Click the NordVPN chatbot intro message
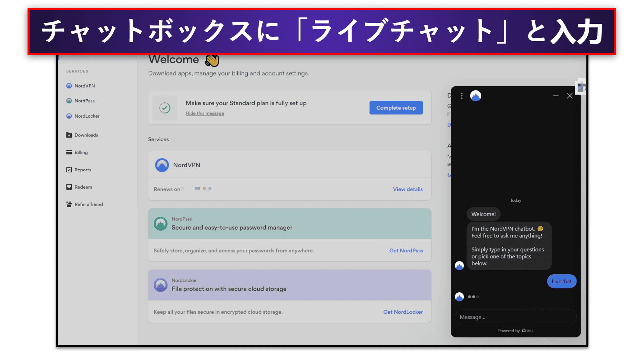The height and width of the screenshot is (355, 644). [x=509, y=246]
